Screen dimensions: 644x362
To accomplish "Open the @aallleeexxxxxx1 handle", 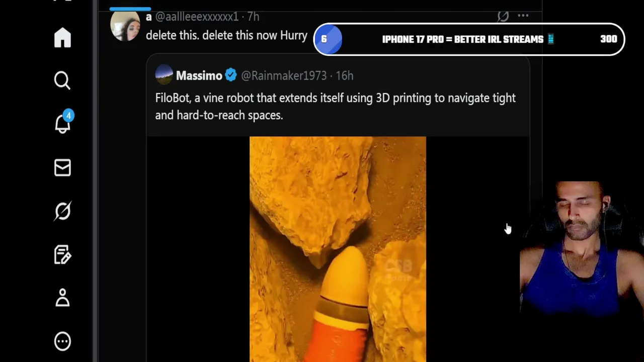I will (197, 17).
